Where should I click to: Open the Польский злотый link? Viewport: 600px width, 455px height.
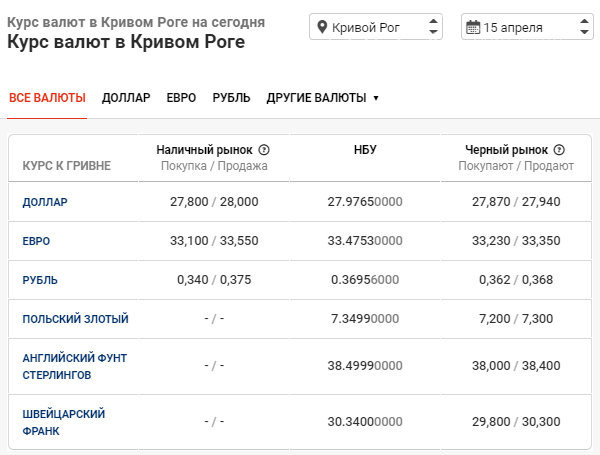[75, 319]
